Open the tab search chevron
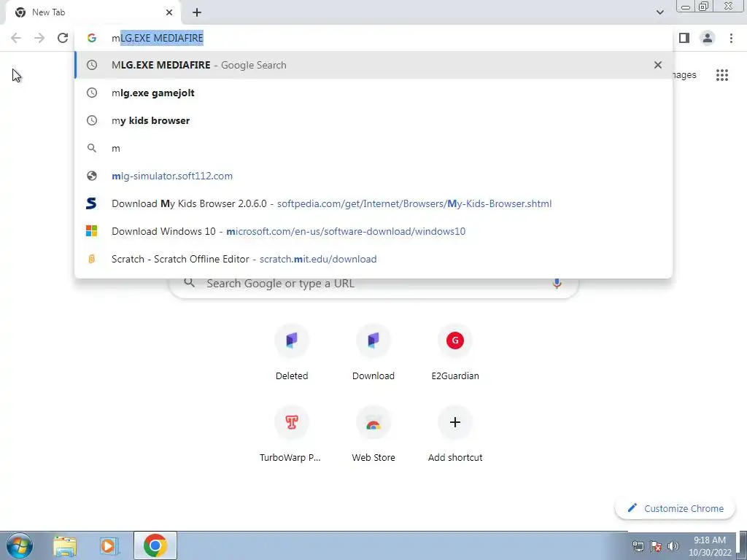This screenshot has width=747, height=560. [x=659, y=12]
